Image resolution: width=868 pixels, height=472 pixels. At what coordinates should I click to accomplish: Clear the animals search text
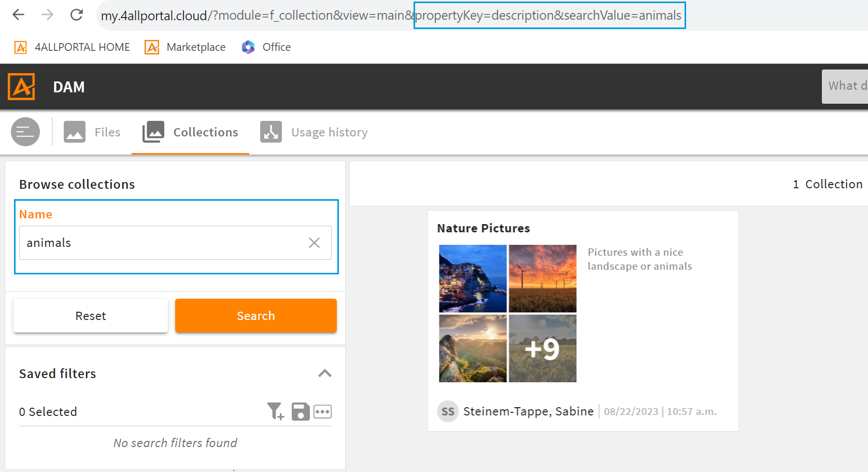314,243
